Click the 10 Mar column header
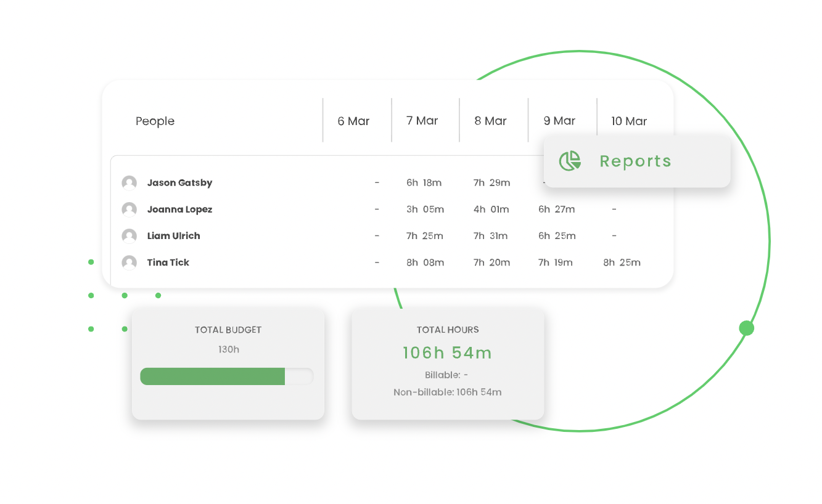The height and width of the screenshot is (504, 822). [x=629, y=121]
